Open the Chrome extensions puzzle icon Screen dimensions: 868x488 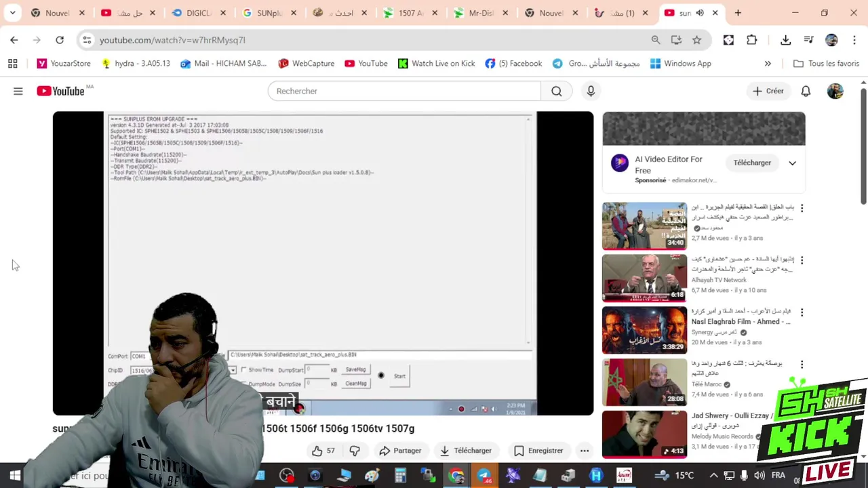[752, 40]
